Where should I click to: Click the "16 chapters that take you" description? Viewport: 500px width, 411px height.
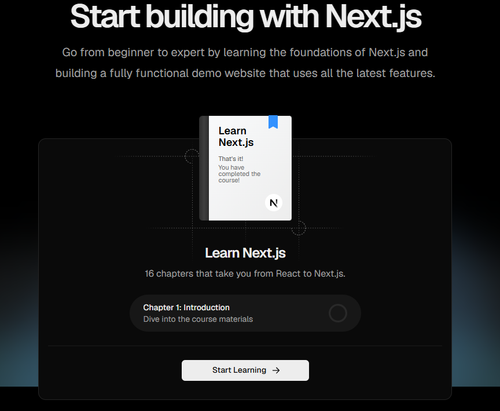[245, 274]
